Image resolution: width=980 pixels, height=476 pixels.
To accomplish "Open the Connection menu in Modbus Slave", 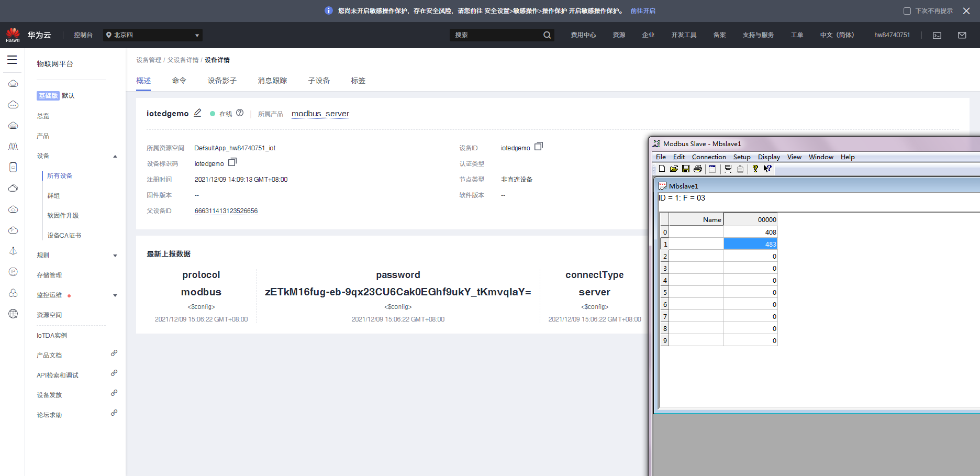I will click(709, 157).
